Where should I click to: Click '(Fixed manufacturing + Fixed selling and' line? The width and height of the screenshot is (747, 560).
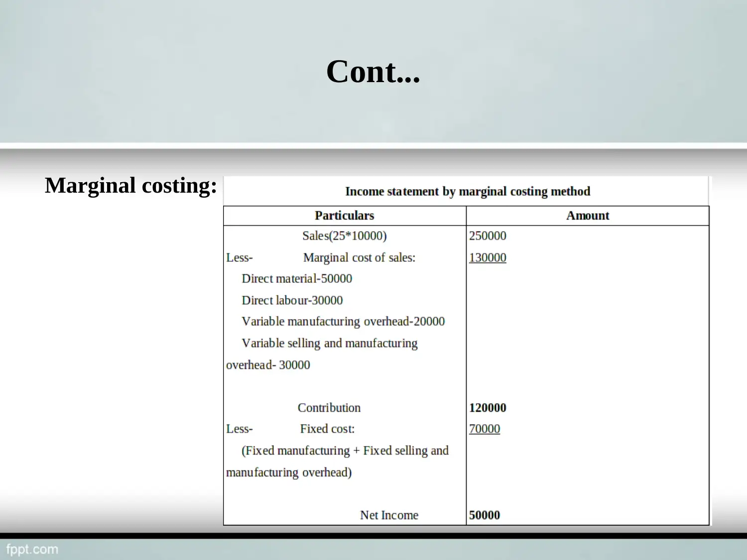tap(345, 450)
